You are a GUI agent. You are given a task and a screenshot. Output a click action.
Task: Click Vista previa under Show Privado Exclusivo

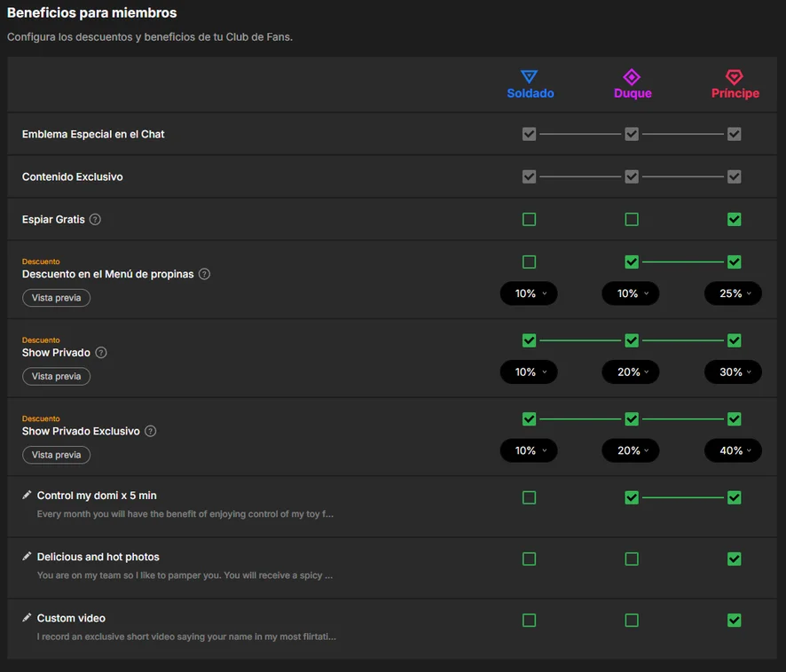click(x=56, y=455)
